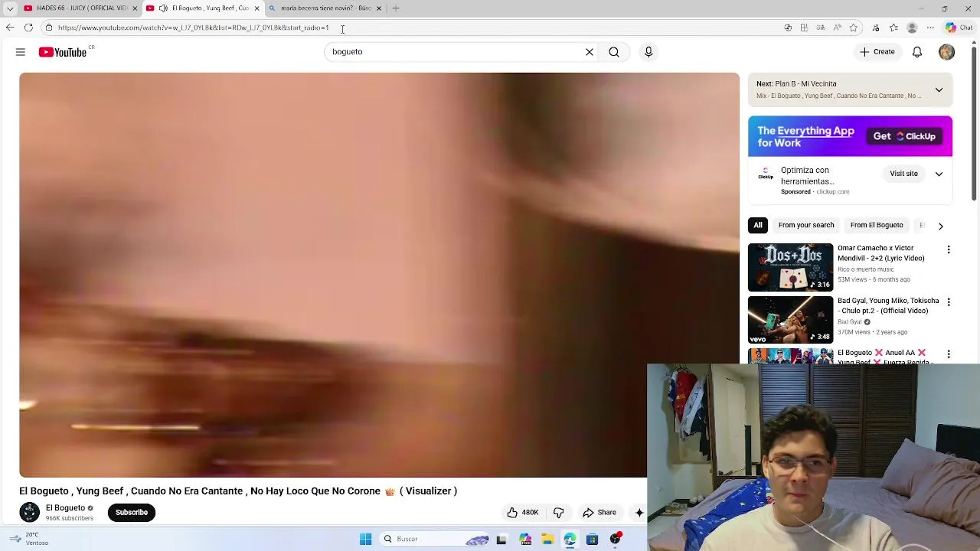Visit site for the ClickUp ad
This screenshot has height=551, width=980.
(x=903, y=174)
